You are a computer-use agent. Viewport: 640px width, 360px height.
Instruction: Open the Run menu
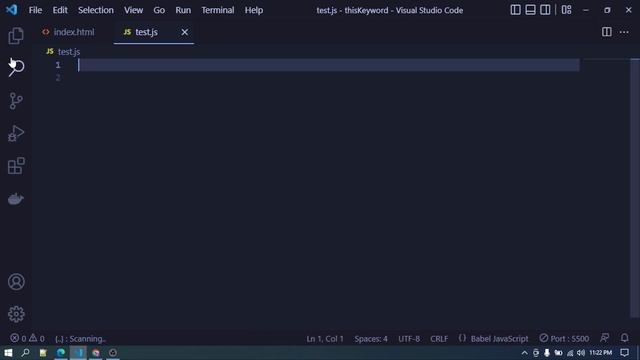[x=183, y=10]
